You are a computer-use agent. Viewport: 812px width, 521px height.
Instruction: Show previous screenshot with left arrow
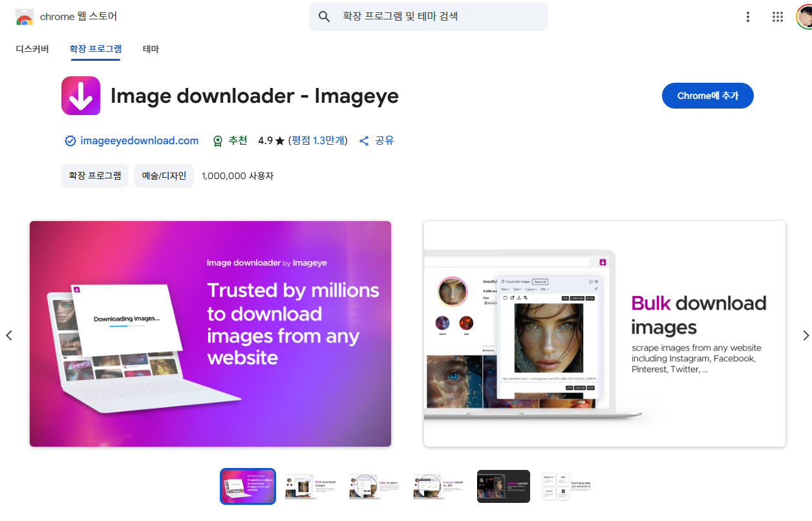(9, 335)
